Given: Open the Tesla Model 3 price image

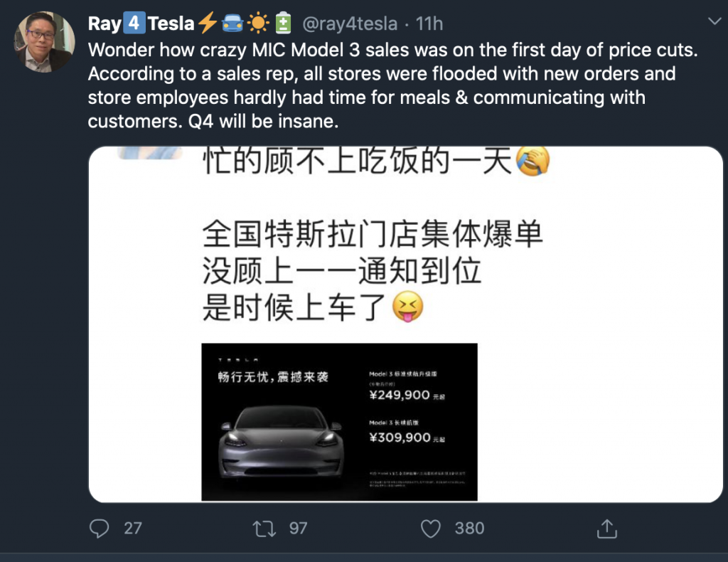Looking at the screenshot, I should coord(339,422).
